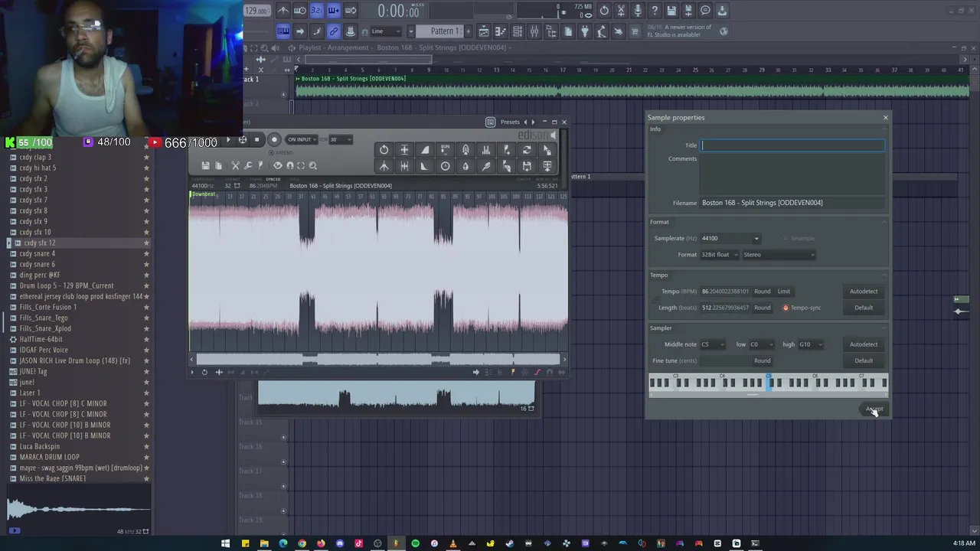Click Edison's droplet blur button
This screenshot has height=551, width=980.
(465, 166)
